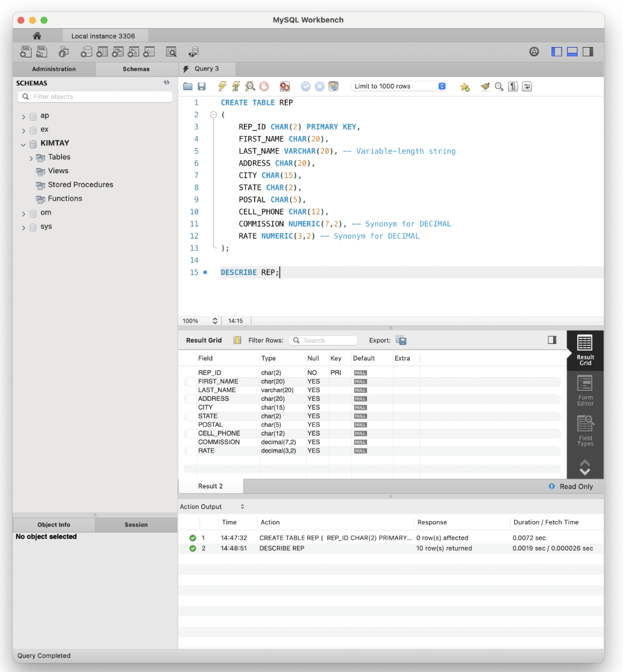Toggle autocommit mode in the query toolbar
623x672 pixels.
[x=334, y=86]
